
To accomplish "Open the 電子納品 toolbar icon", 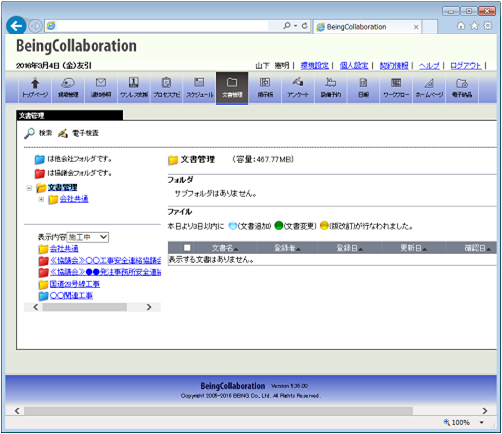I will point(462,87).
